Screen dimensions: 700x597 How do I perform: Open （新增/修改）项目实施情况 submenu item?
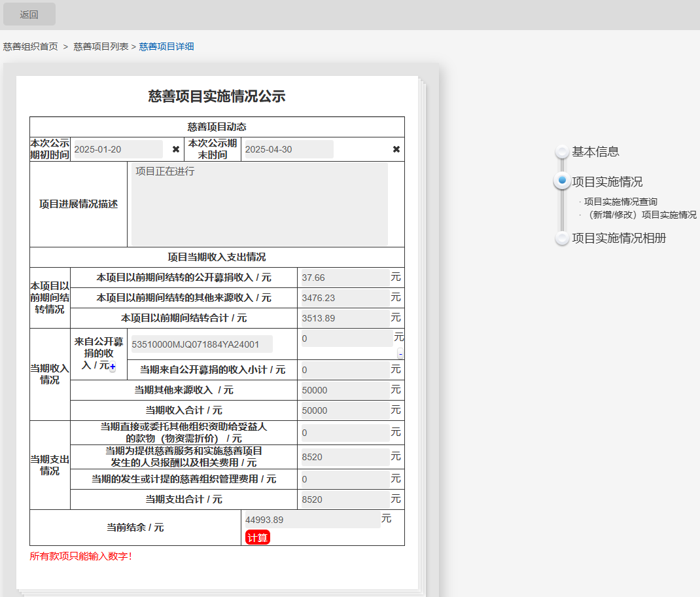(x=641, y=215)
